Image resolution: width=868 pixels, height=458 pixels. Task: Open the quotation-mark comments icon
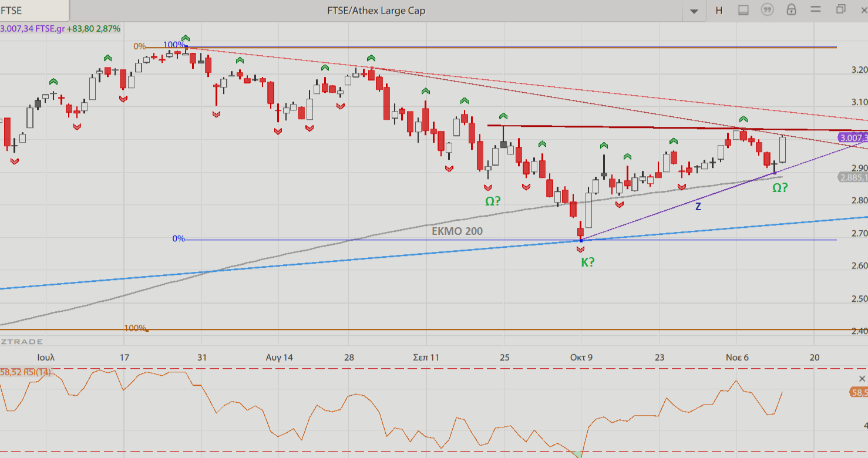coord(767,10)
